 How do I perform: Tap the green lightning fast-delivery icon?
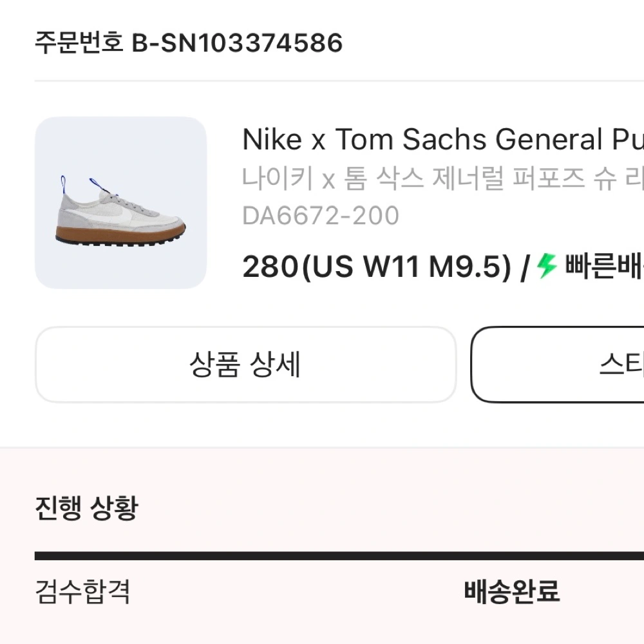(x=547, y=265)
